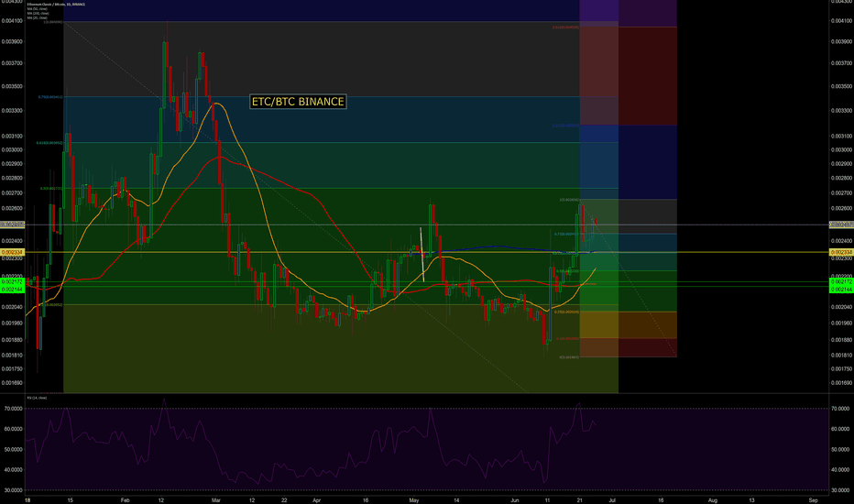Click the 50.0000 RSI level on the right scale
Screen dimensions: 854x504
coord(840,450)
